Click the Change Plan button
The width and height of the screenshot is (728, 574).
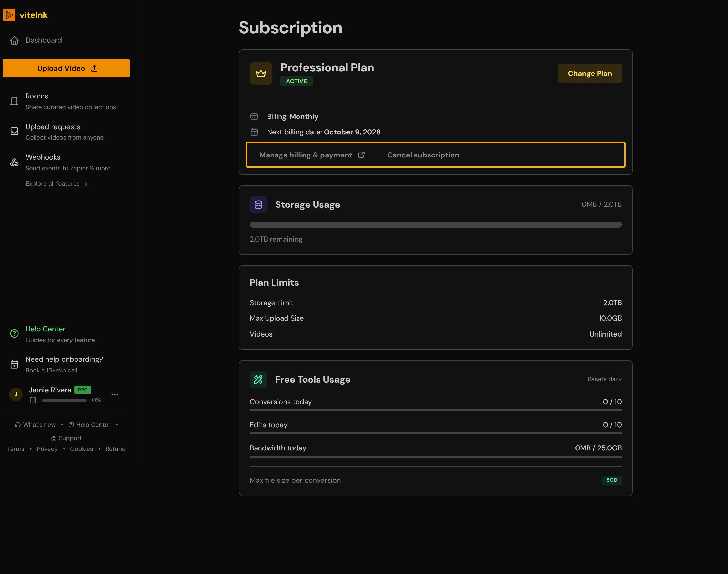590,73
